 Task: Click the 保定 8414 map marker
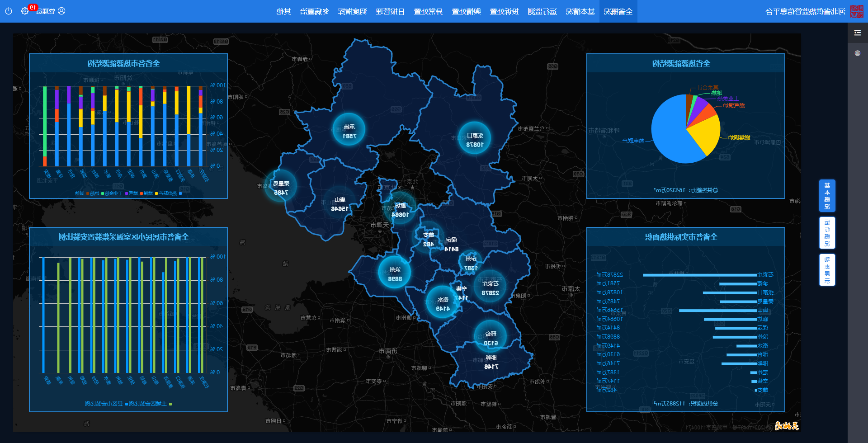point(451,245)
